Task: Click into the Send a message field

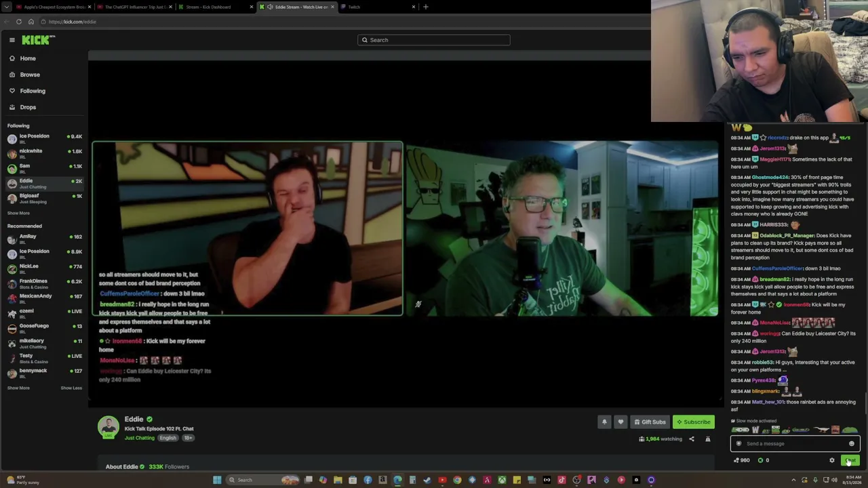Action: pyautogui.click(x=795, y=444)
